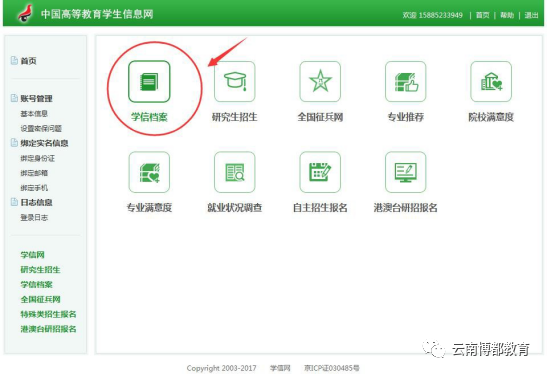Open the 学信档案 notebook icon
The image size is (547, 374).
tap(149, 82)
